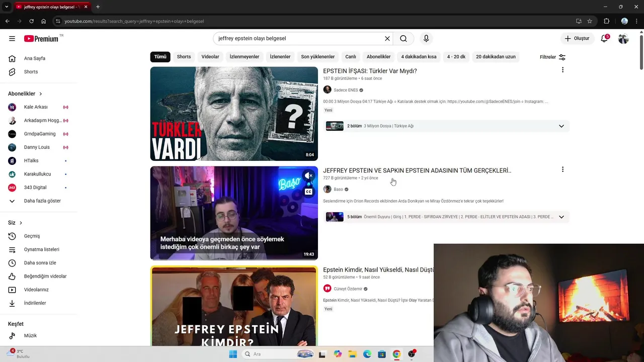Open Microsoft Edge from taskbar

click(x=367, y=354)
